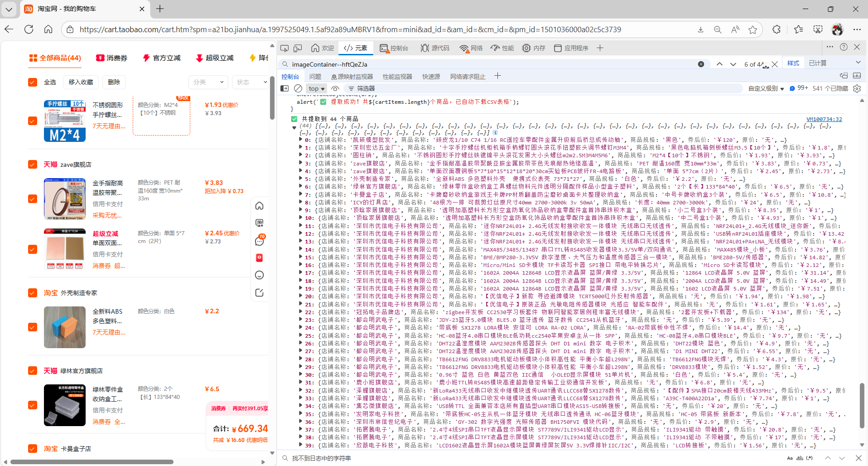This screenshot has height=466, width=868.
Task: Uncheck the 外壳制造专家 shop checkbox
Action: pos(33,293)
